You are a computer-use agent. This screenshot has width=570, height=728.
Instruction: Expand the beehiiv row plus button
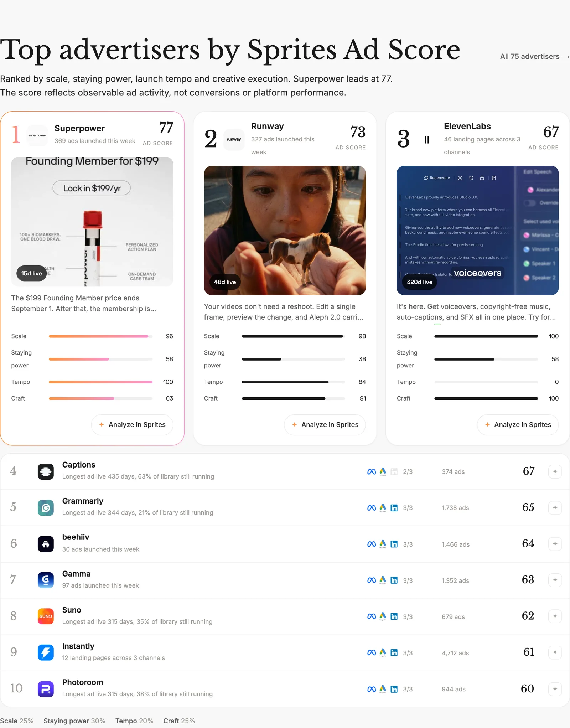point(555,544)
